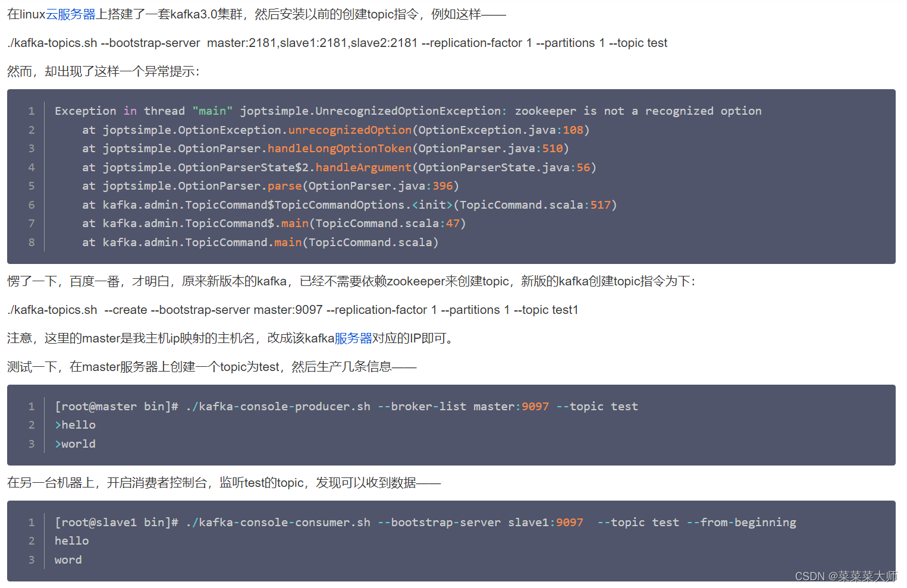
Task: Click the 'hello' output in the consumer block
Action: point(71,541)
